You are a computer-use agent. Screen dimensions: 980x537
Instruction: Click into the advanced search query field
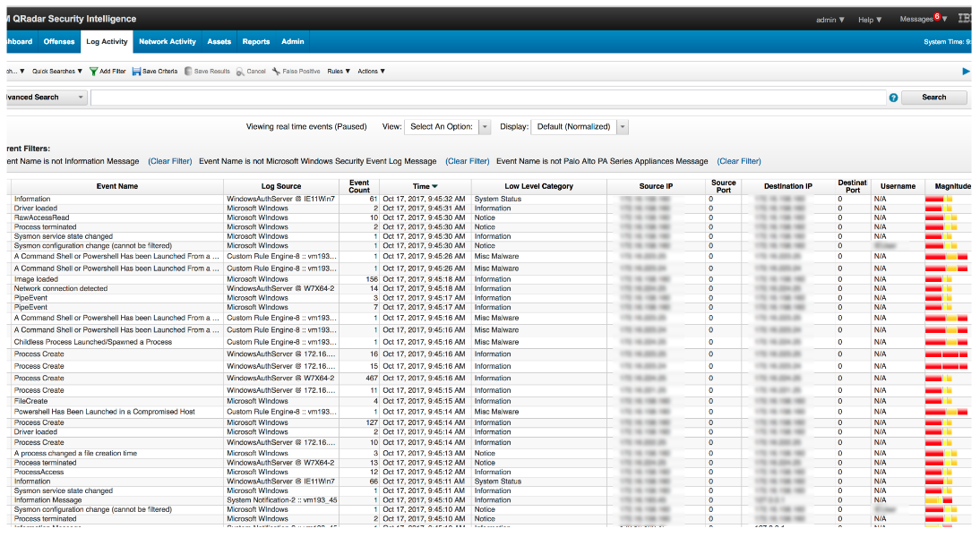[488, 98]
